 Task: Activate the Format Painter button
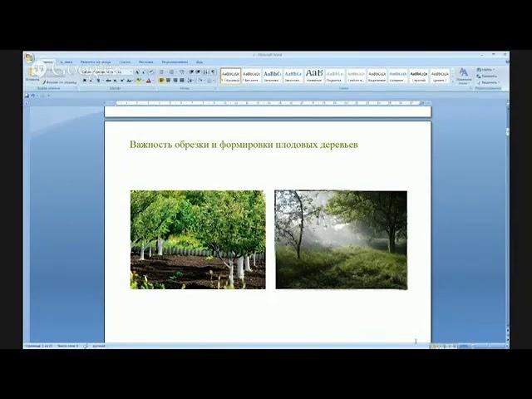pyautogui.click(x=60, y=82)
